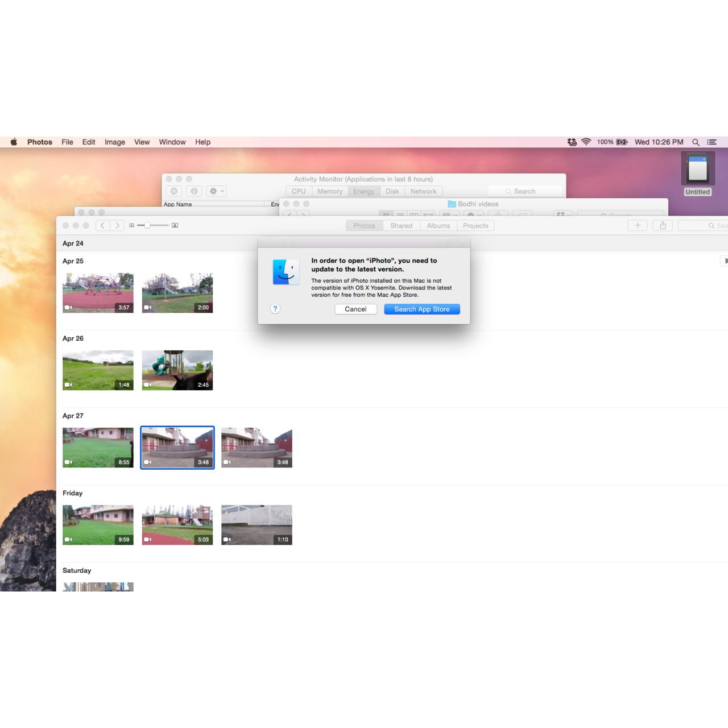Open Notification Center from the menu bar
This screenshot has width=728, height=728.
pyautogui.click(x=712, y=142)
